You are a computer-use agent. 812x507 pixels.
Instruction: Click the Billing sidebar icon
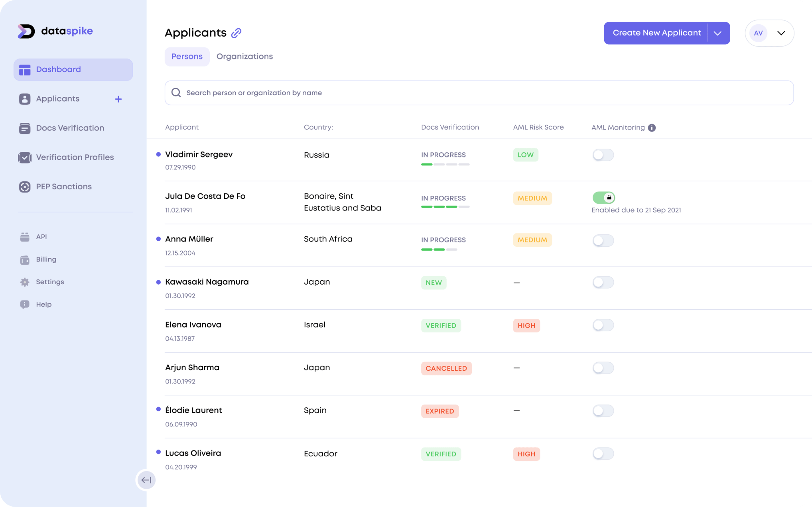pyautogui.click(x=25, y=259)
